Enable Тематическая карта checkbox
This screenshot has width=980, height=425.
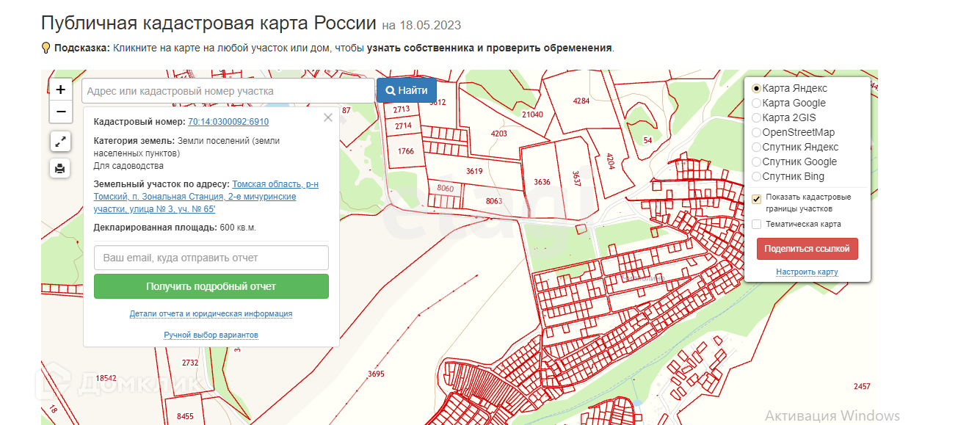pos(757,224)
